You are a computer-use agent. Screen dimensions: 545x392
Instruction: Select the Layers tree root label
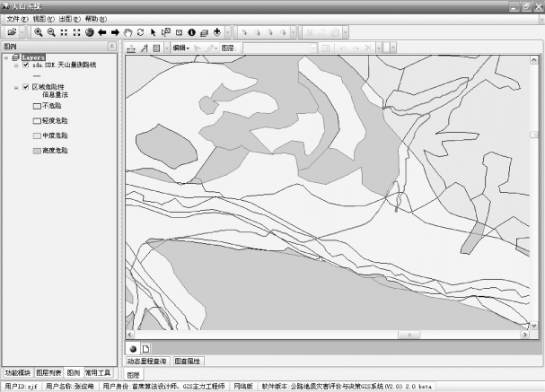tap(33, 57)
